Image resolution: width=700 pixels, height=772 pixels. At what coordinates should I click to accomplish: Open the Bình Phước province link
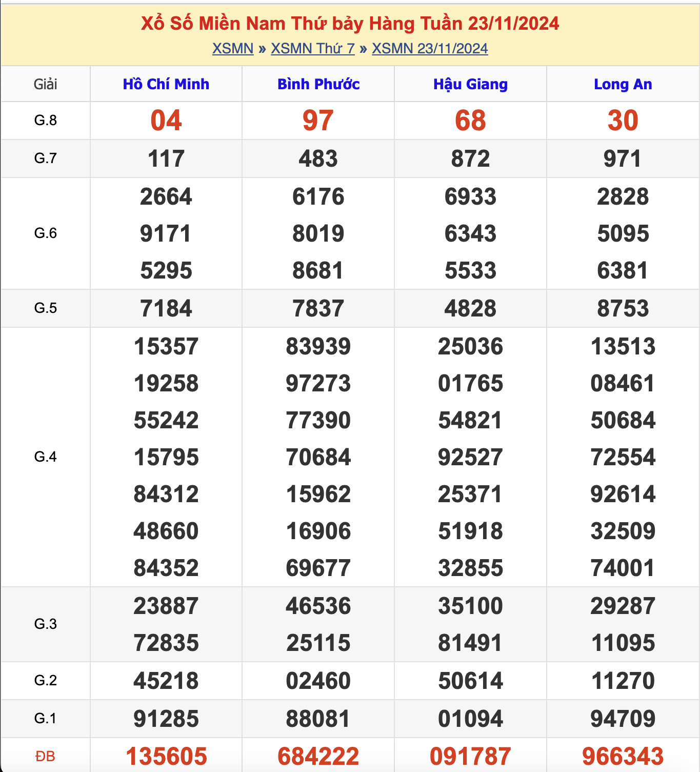pos(318,84)
